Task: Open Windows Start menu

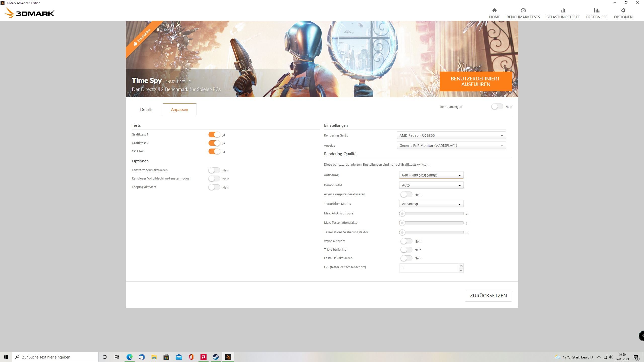Action: click(x=6, y=357)
